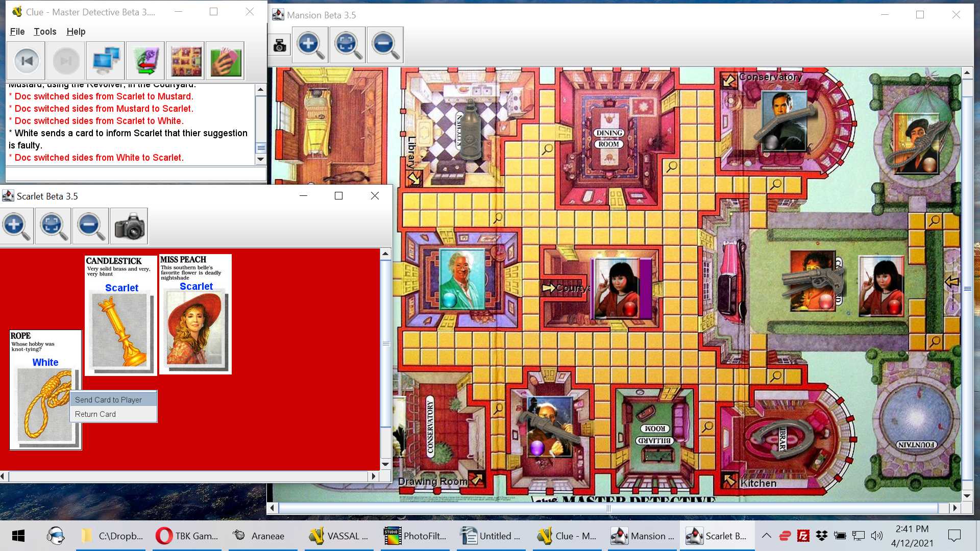The width and height of the screenshot is (980, 551).
Task: Open Windows Start menu
Action: 18,536
